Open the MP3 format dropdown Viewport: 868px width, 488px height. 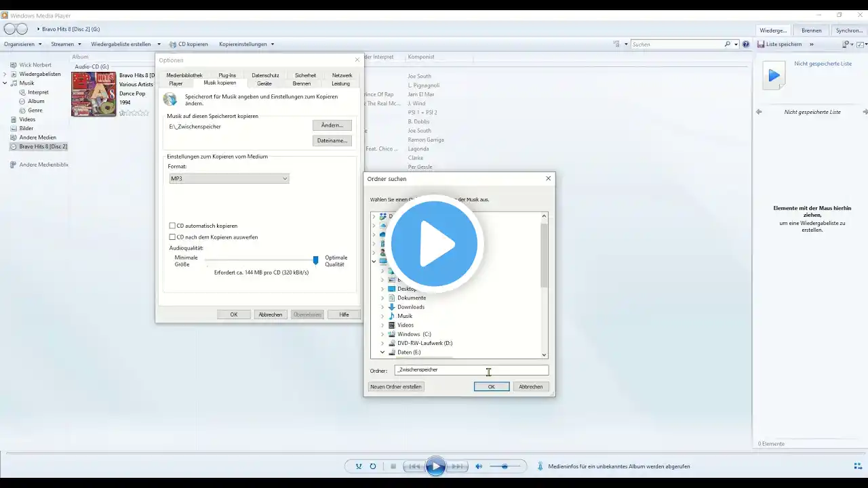click(229, 179)
